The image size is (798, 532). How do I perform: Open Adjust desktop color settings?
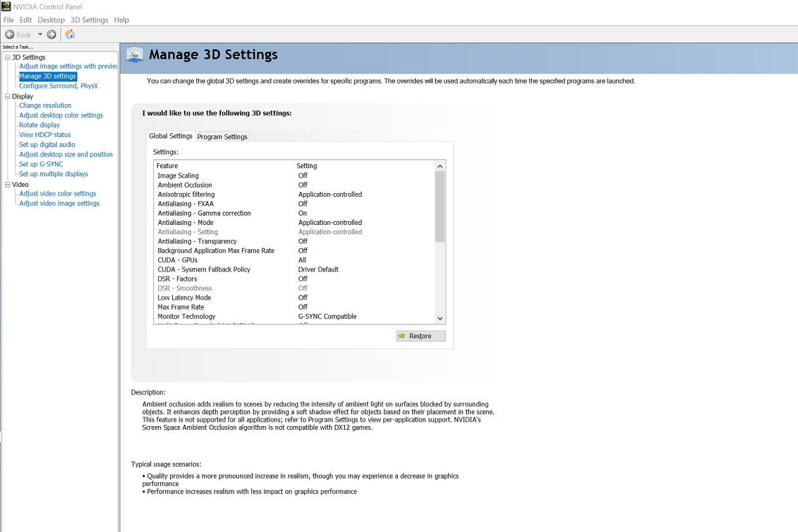[x=61, y=115]
